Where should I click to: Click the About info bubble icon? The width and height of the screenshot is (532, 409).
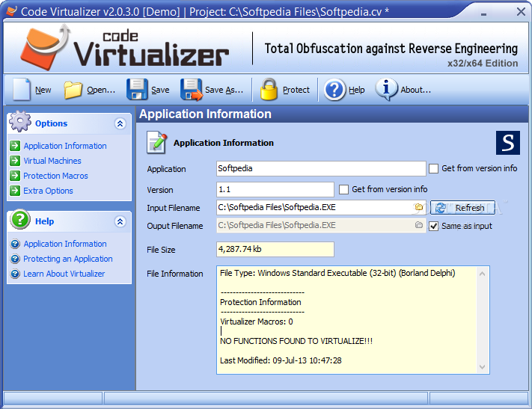pyautogui.click(x=386, y=90)
